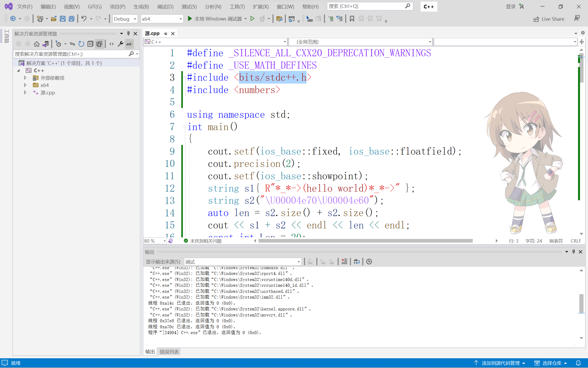Image resolution: width=588 pixels, height=368 pixels.
Task: Open the 全局范围 scope dropdown
Action: pos(361,42)
